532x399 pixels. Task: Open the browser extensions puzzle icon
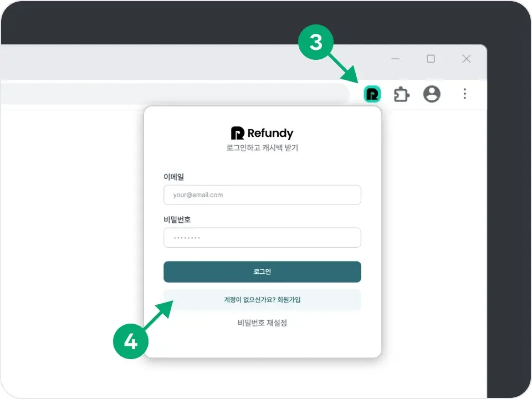point(402,94)
